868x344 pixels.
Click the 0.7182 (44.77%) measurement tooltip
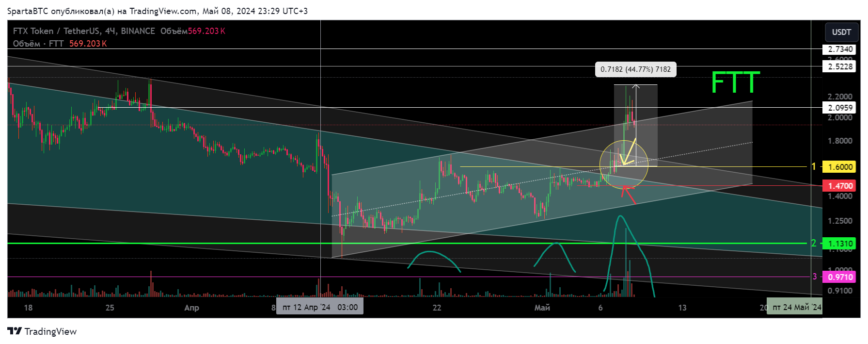tap(635, 69)
